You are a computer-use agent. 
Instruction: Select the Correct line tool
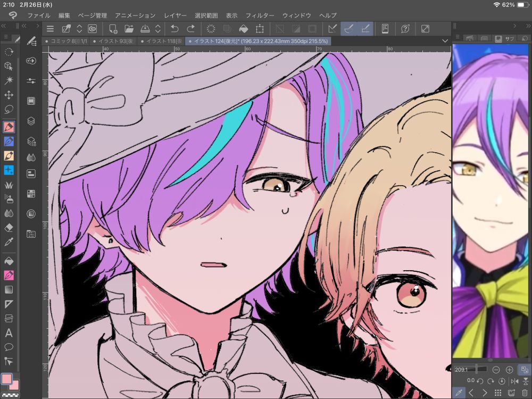click(x=9, y=361)
